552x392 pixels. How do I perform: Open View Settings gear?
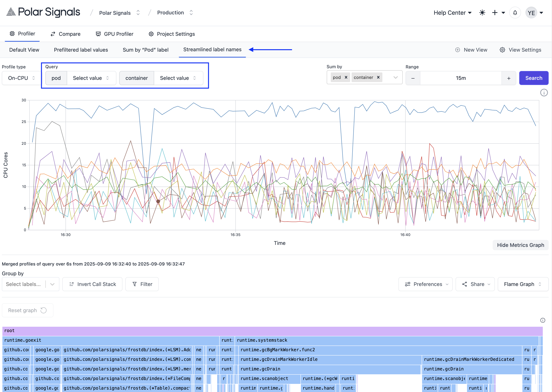520,50
